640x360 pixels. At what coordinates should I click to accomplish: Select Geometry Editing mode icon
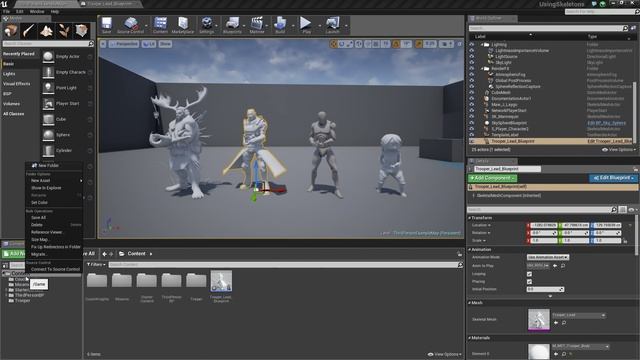81,31
